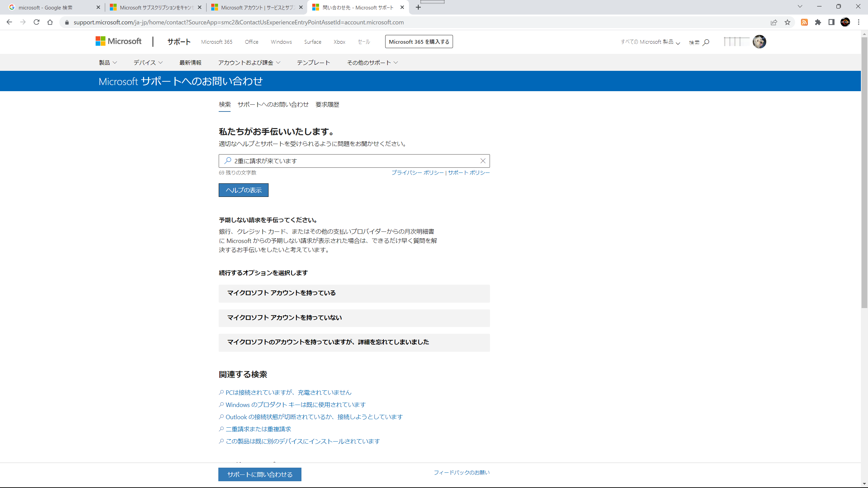The image size is (868, 488).
Task: Click the サポート heading link
Action: (x=179, y=42)
